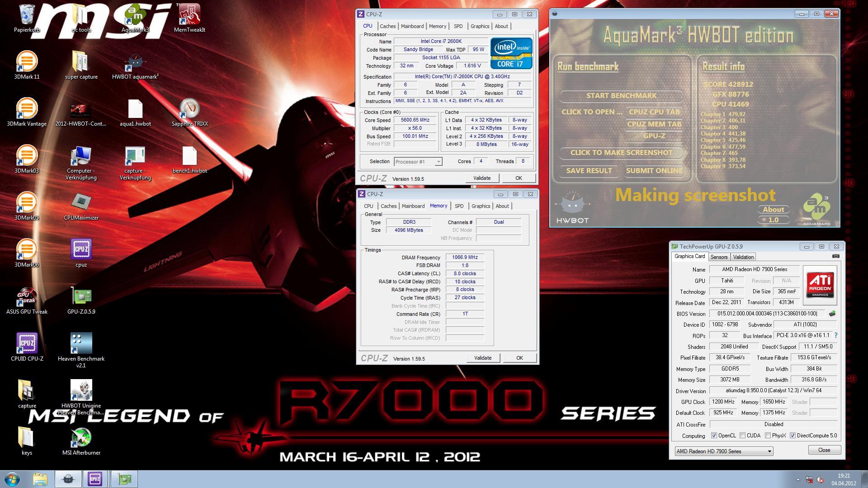Image resolution: width=868 pixels, height=488 pixels.
Task: Click the GPU-Z button in AquaMark
Action: (x=654, y=136)
